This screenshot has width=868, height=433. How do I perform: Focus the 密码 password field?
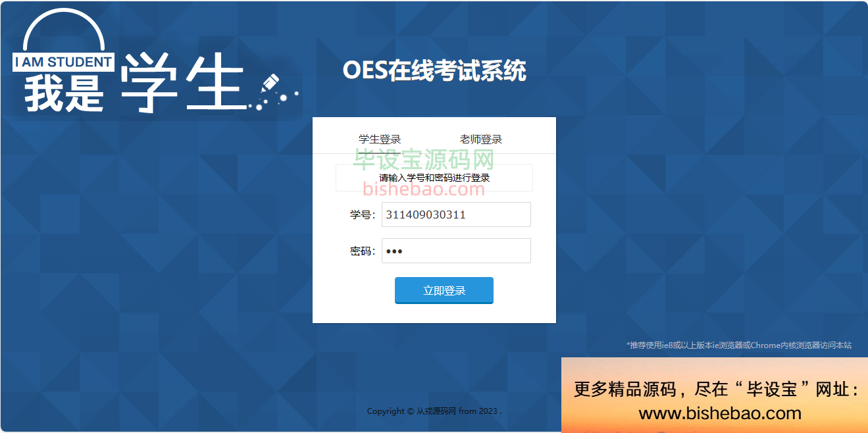(456, 251)
